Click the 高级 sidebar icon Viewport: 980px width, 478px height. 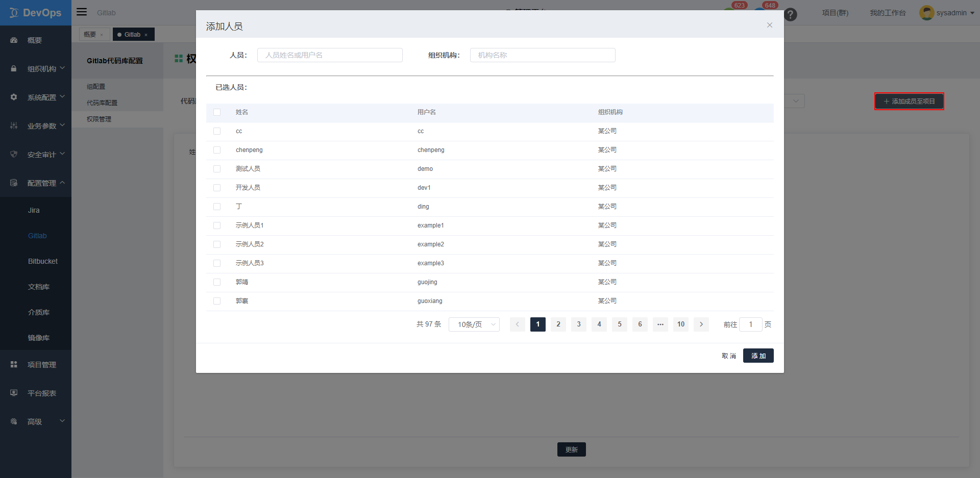click(14, 421)
